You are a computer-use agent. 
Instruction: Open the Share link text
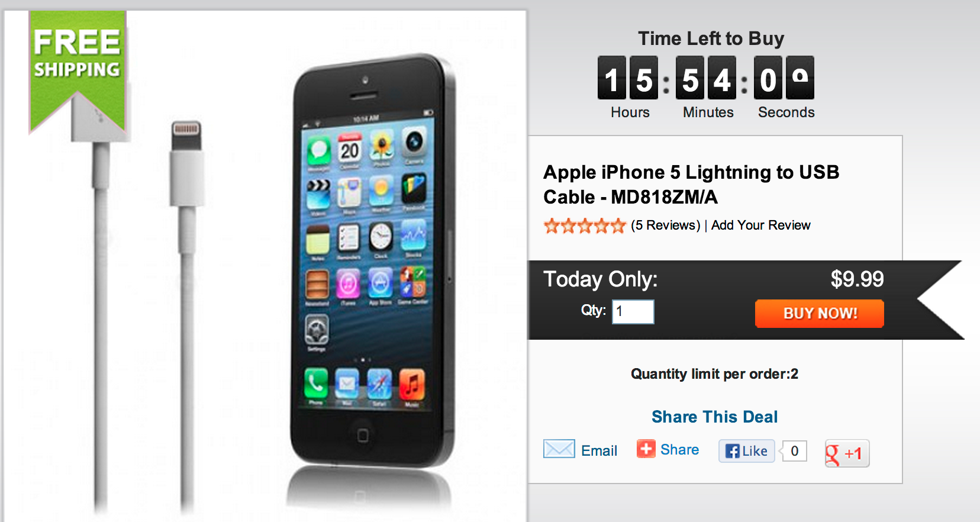point(679,450)
